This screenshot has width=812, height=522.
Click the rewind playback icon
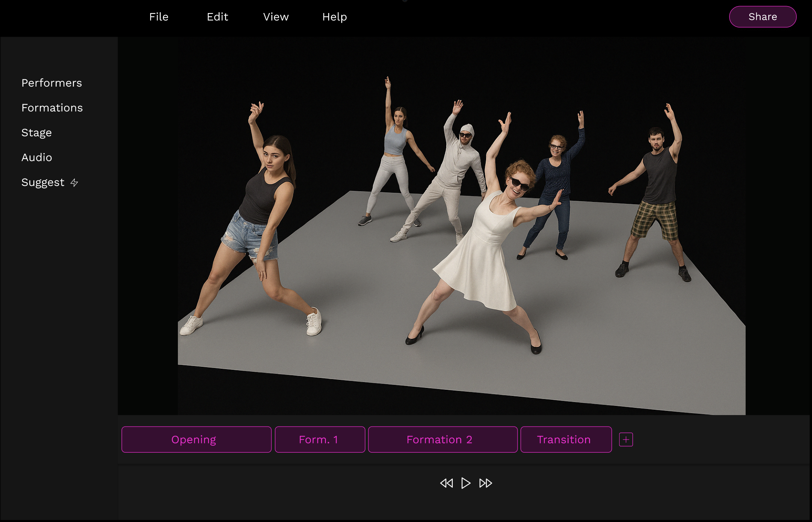(x=446, y=483)
